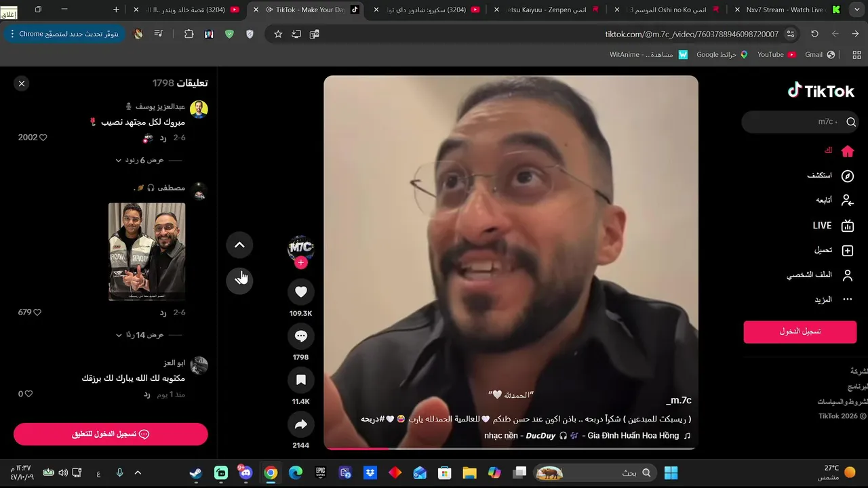This screenshot has height=488, width=868.
Task: Click the search magnifier icon in TikTok
Action: click(x=851, y=122)
